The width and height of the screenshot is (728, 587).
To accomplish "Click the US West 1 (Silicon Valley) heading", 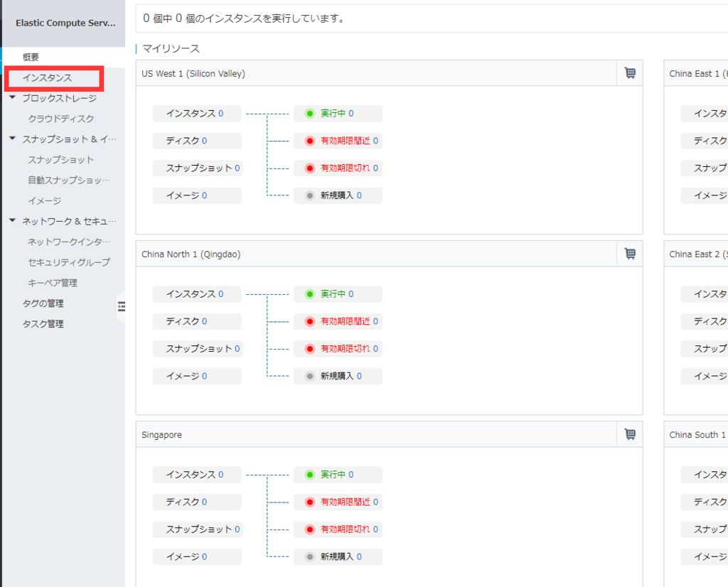I will point(193,73).
